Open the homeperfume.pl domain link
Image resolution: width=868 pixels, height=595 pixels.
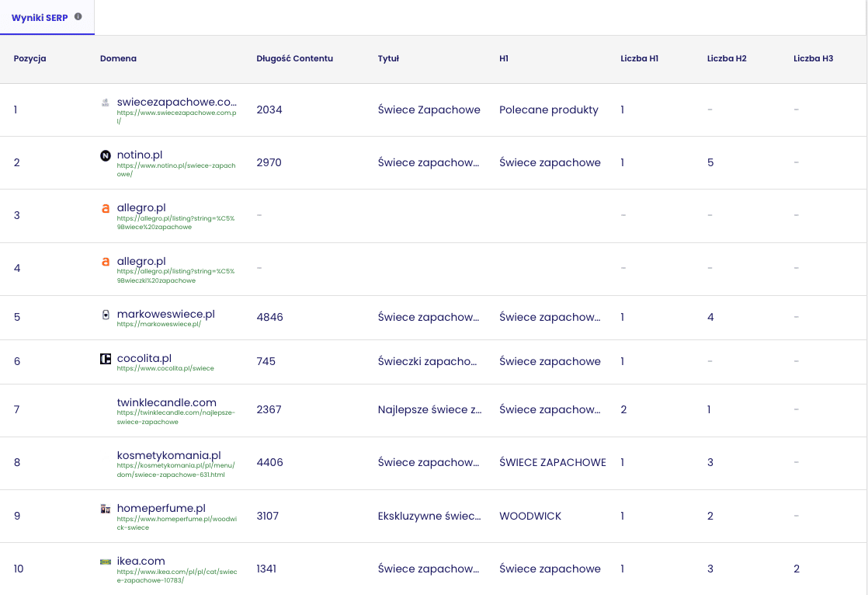(x=161, y=509)
